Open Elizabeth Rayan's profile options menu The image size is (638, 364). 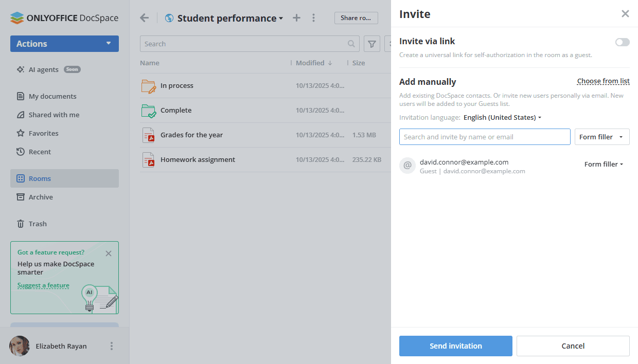pyautogui.click(x=112, y=346)
